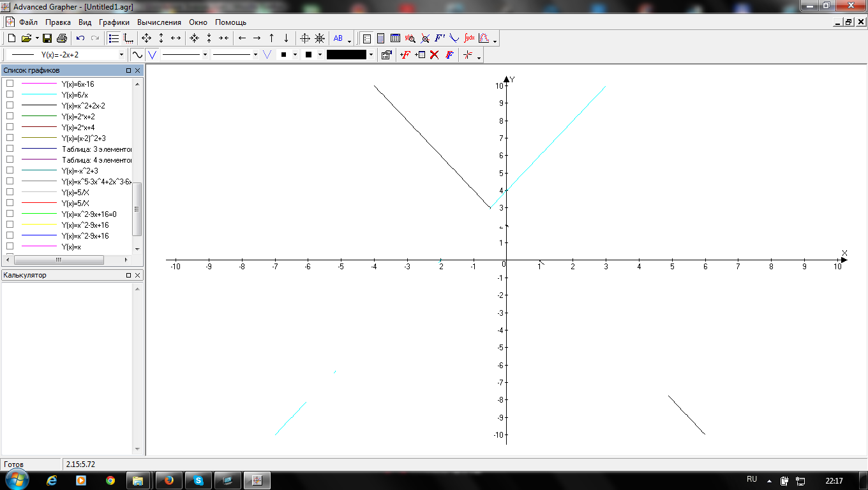This screenshot has height=490, width=868.
Task: Click the add graph +F icon
Action: [x=405, y=55]
